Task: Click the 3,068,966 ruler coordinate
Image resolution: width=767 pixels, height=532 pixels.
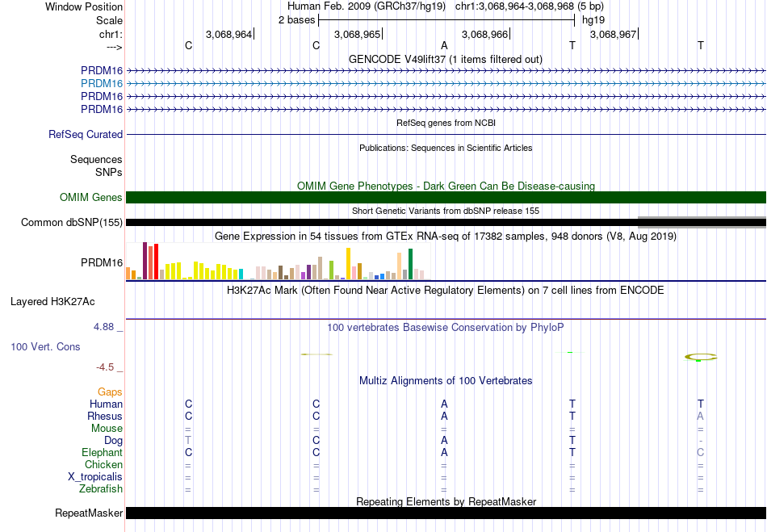Action: click(x=484, y=34)
